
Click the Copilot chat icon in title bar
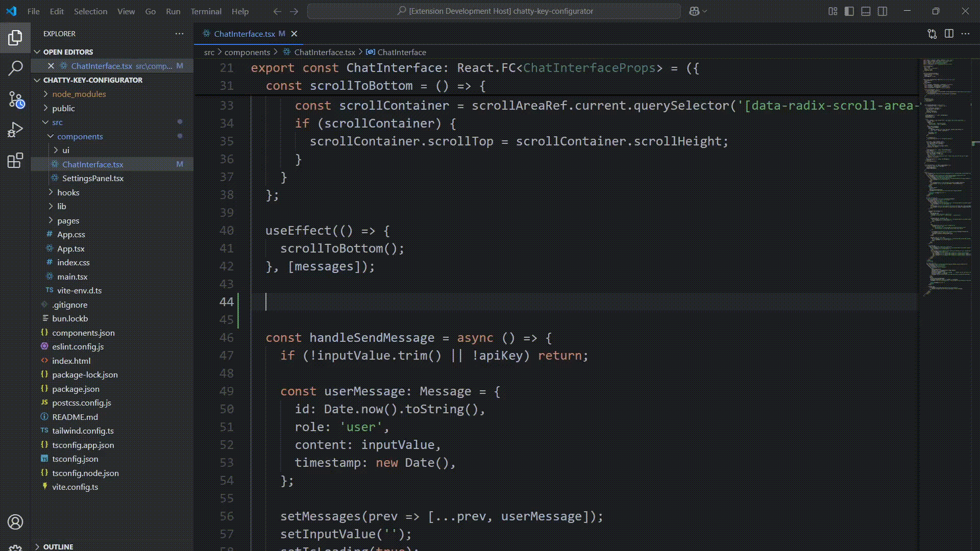[x=694, y=11]
